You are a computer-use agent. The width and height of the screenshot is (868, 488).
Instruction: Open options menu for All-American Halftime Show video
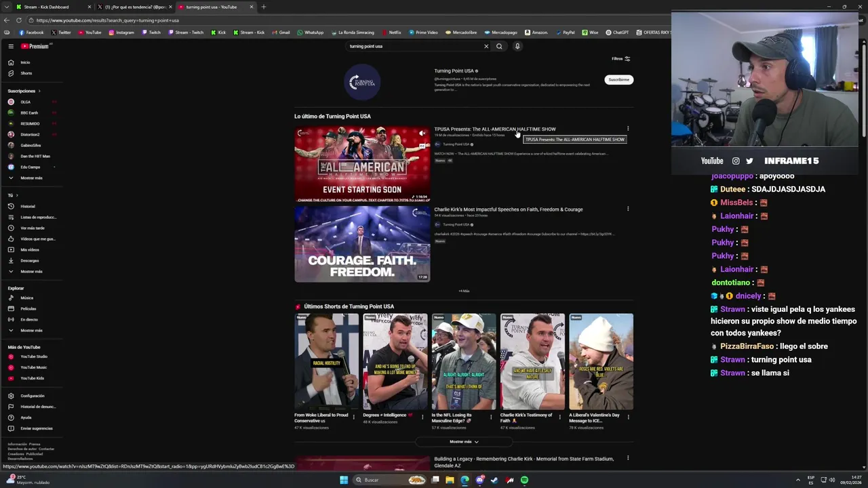click(x=628, y=129)
